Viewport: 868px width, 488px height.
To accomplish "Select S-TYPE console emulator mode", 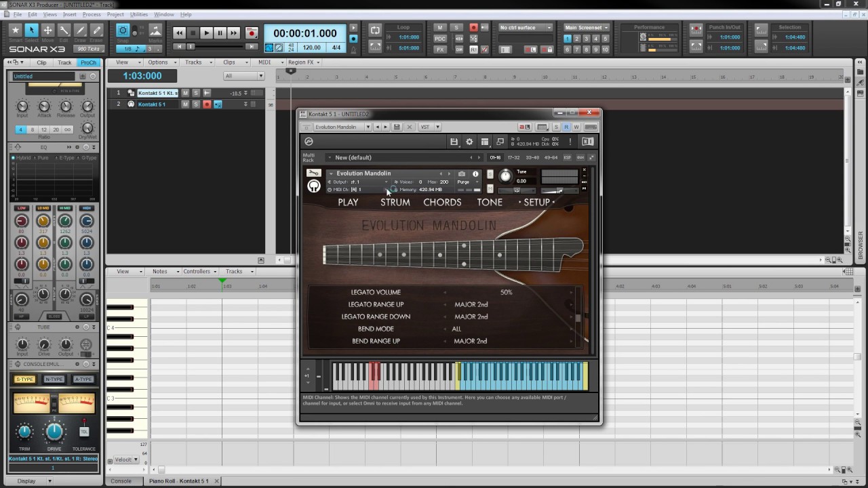I will [x=24, y=379].
